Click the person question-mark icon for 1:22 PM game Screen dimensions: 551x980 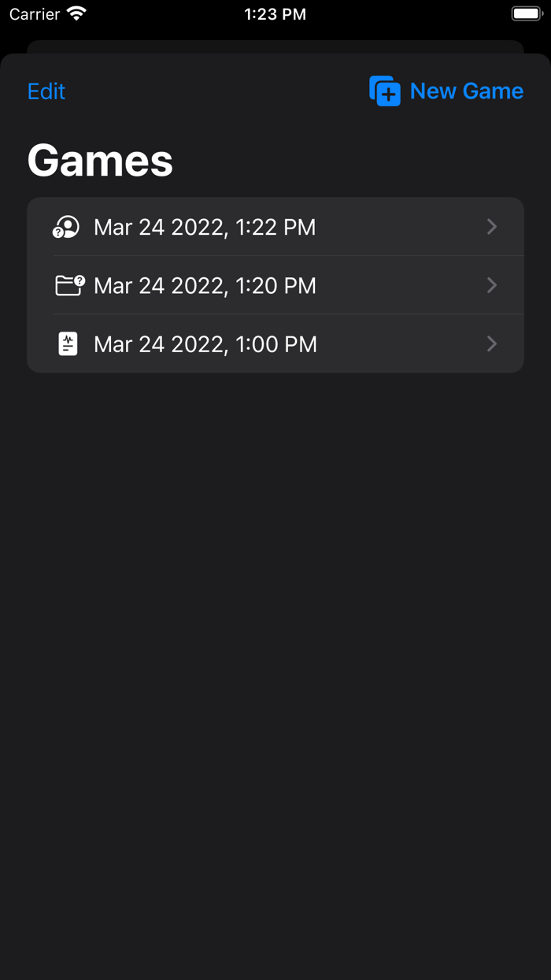pyautogui.click(x=67, y=227)
